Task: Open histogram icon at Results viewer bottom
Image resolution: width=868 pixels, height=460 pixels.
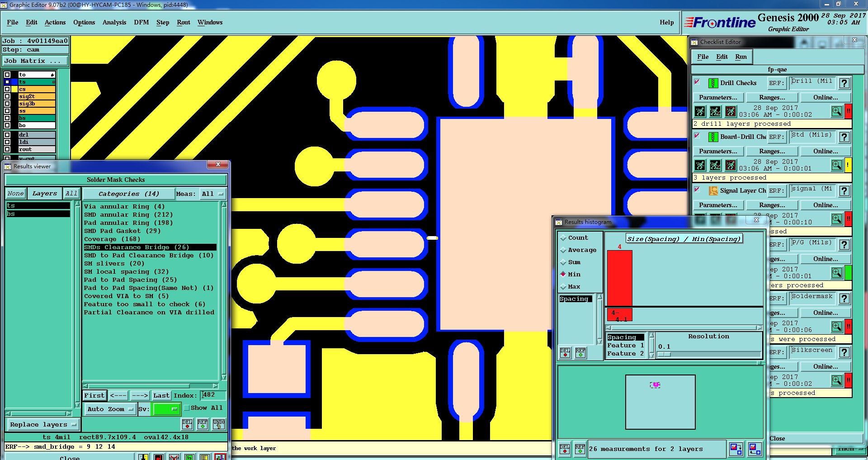Action: [x=220, y=457]
